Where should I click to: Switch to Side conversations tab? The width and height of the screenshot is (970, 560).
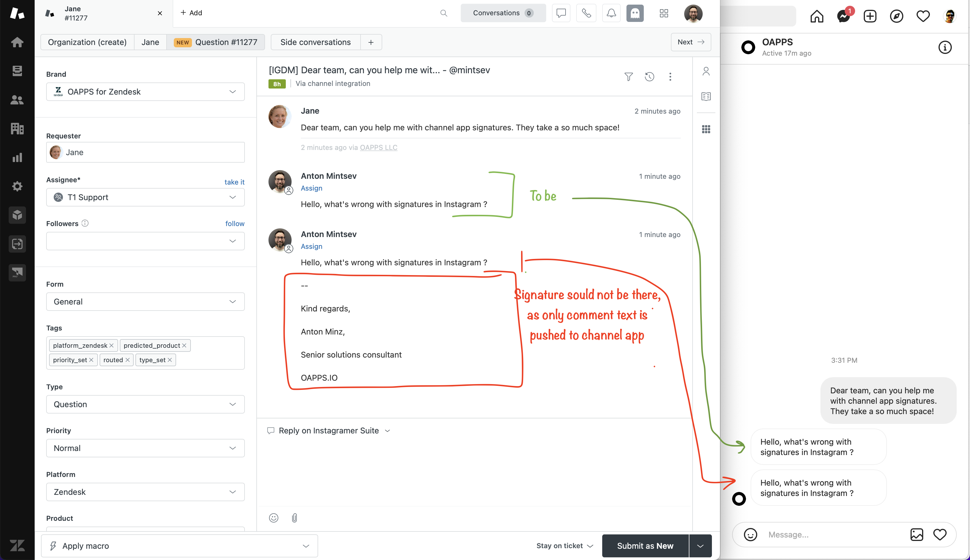point(315,42)
